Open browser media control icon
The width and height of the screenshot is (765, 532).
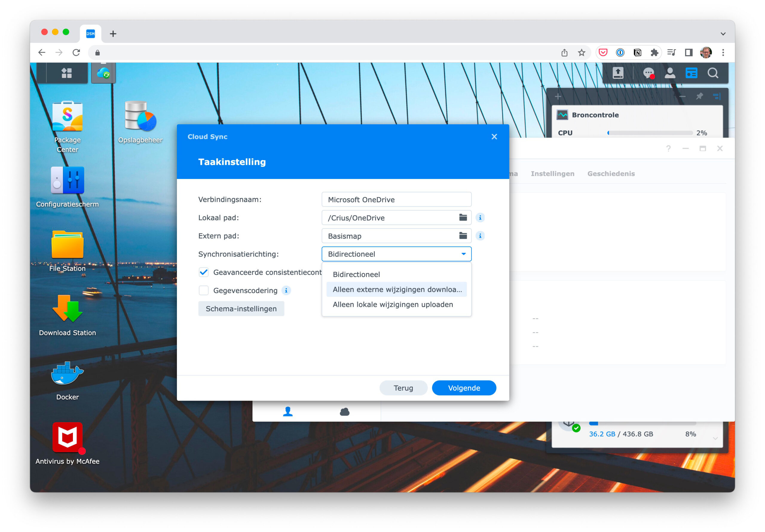[x=671, y=52]
